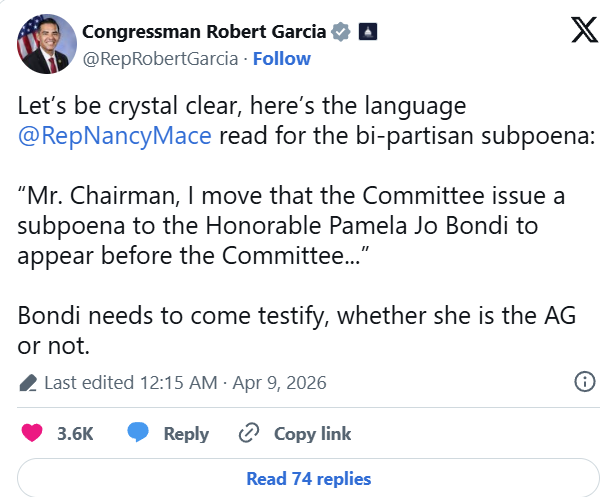Open Robert Garcia's profile photo
The image size is (610, 497).
(41, 44)
